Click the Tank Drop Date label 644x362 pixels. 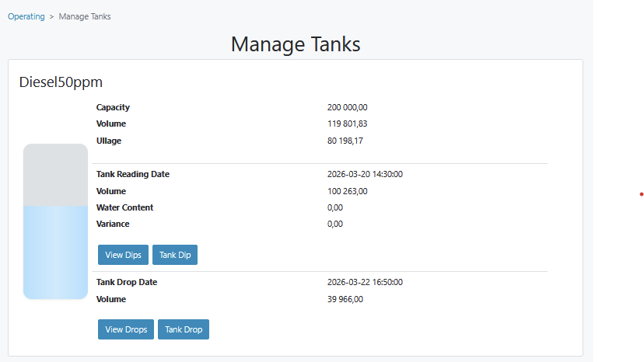coord(127,282)
